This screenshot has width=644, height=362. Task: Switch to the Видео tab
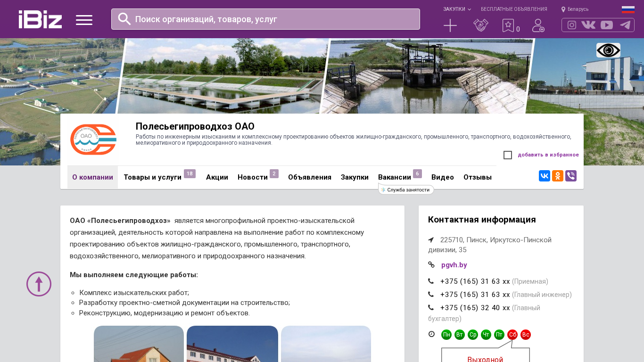pos(443,177)
